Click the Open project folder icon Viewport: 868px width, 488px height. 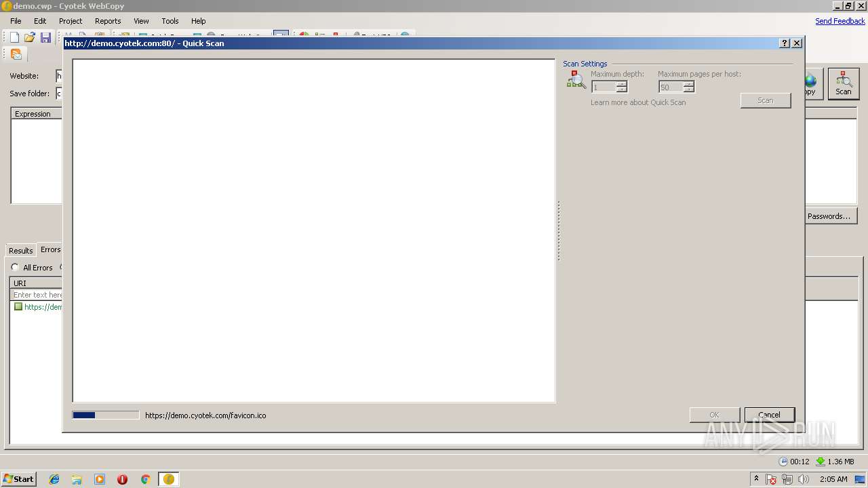[x=30, y=37]
